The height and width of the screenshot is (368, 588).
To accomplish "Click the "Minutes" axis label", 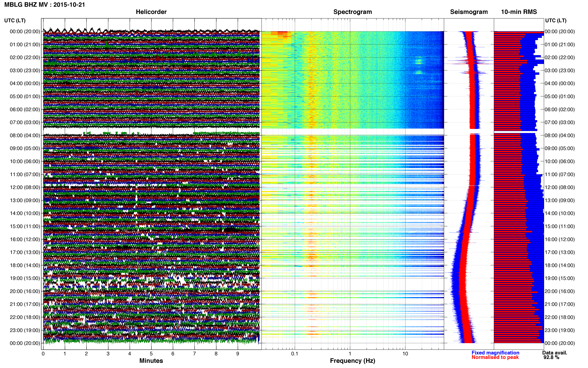I will 151,361.
